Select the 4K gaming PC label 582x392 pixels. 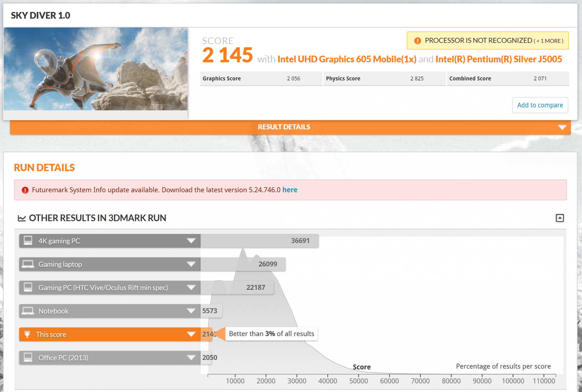pos(59,241)
